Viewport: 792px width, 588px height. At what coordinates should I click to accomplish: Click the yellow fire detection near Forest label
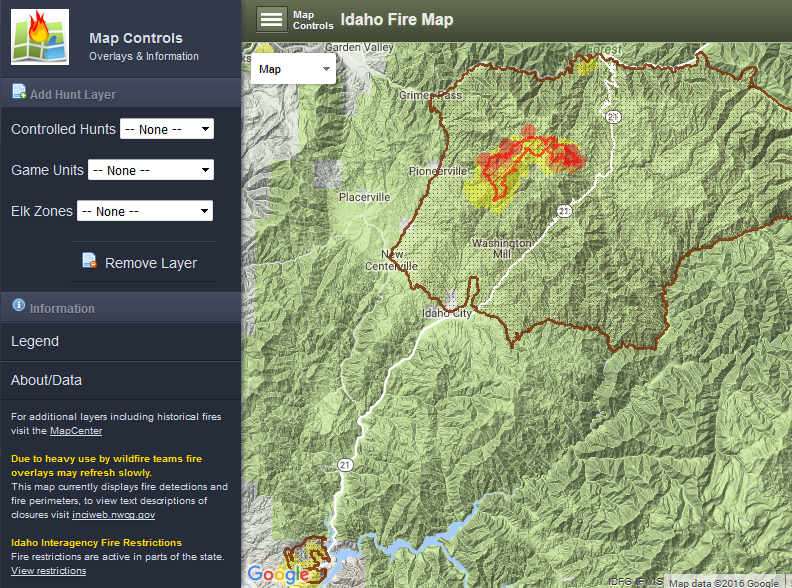[x=586, y=67]
